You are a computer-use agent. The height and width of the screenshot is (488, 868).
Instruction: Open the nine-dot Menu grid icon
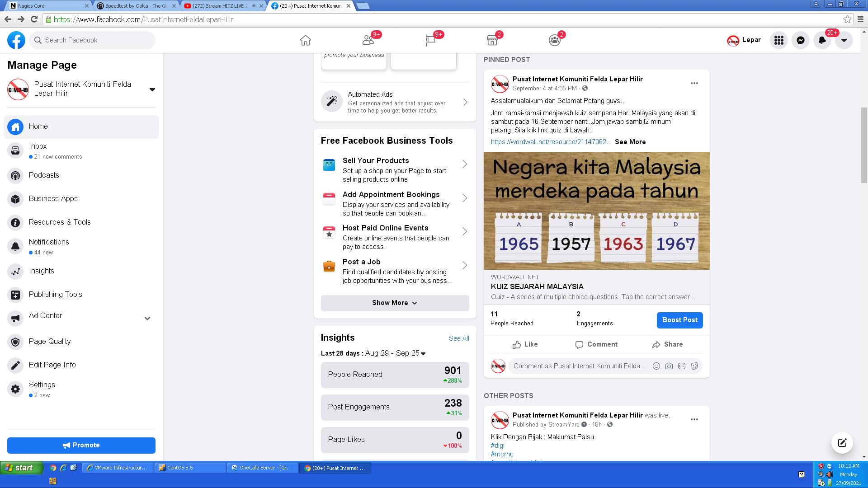[x=778, y=40]
